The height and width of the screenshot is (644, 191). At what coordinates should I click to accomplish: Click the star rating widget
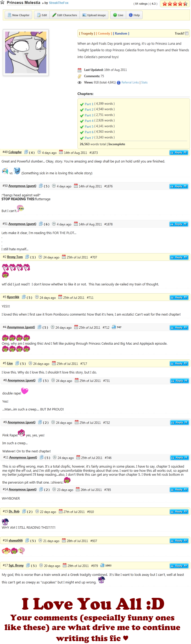175,4
